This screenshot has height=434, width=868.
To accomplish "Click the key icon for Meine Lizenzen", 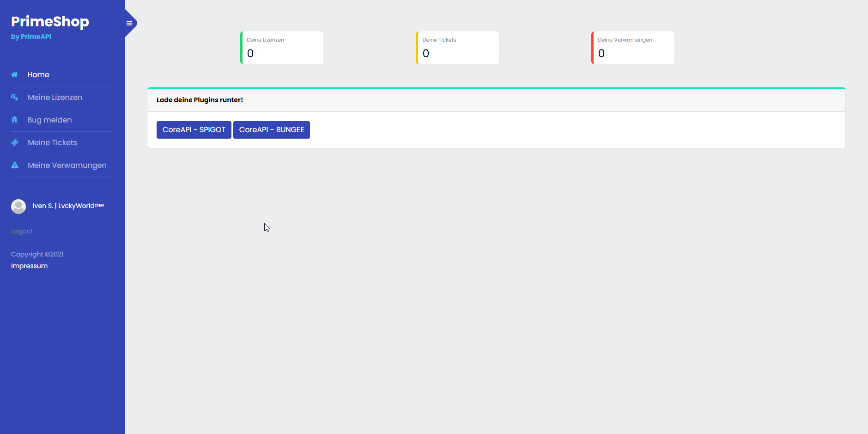I will pyautogui.click(x=15, y=97).
